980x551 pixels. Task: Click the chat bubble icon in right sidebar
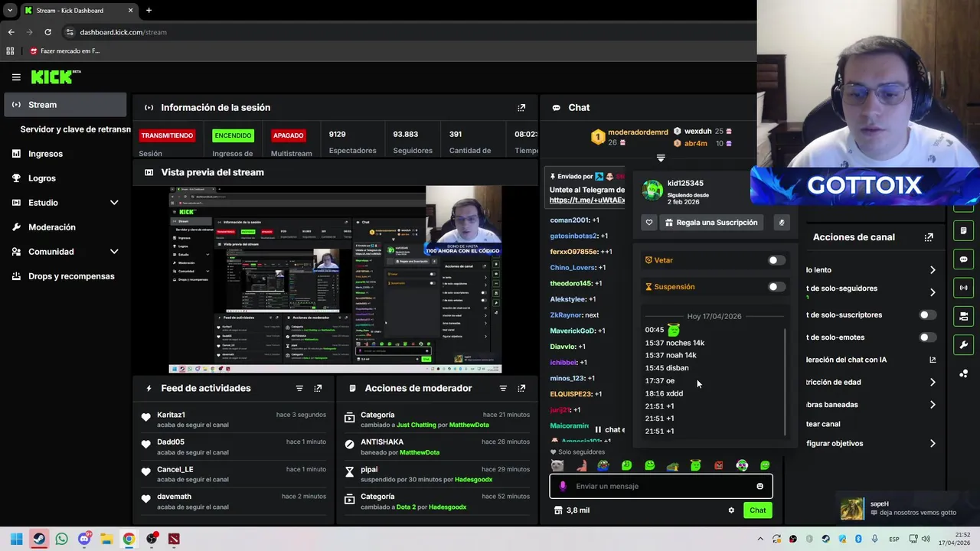963,259
